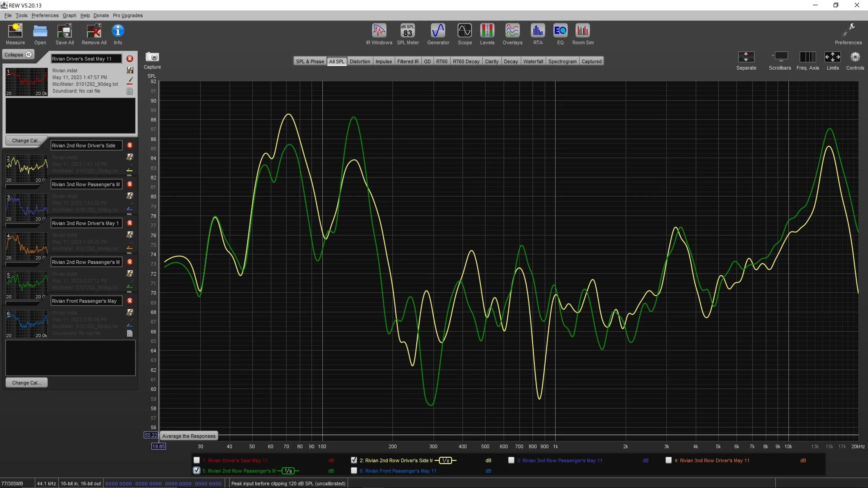Image resolution: width=868 pixels, height=488 pixels.
Task: Launch the SPL Meter showing 83
Action: click(408, 34)
